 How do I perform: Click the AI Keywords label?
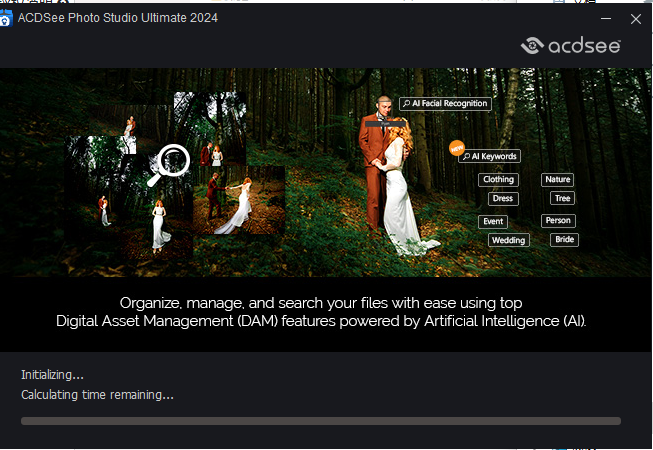coord(490,156)
